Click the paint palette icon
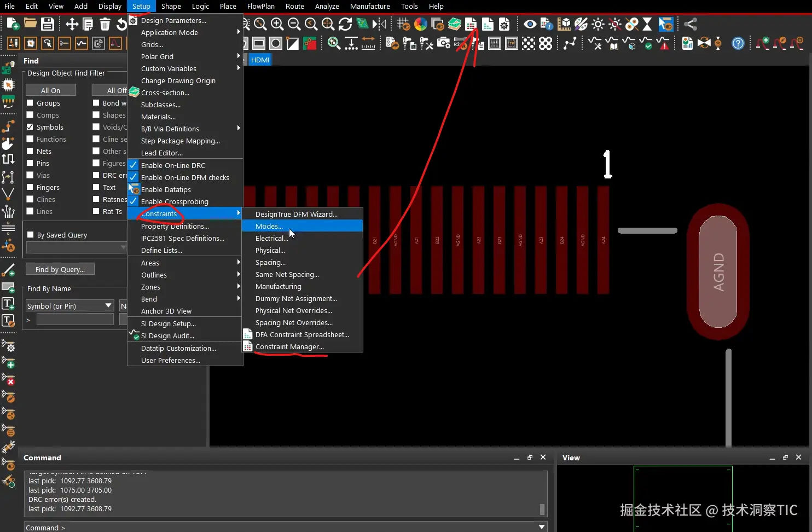This screenshot has height=532, width=812. tap(581, 24)
